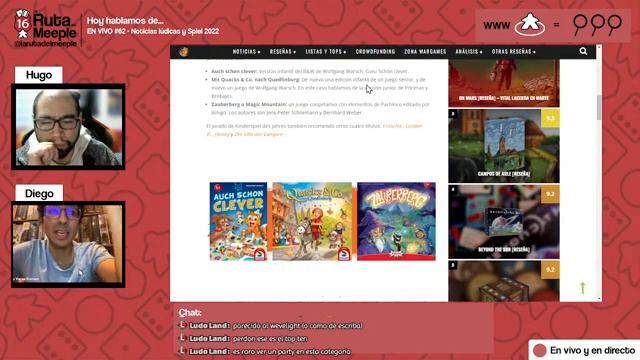Expand the Análisis dropdown menu
The width and height of the screenshot is (640, 360).
[x=469, y=51]
